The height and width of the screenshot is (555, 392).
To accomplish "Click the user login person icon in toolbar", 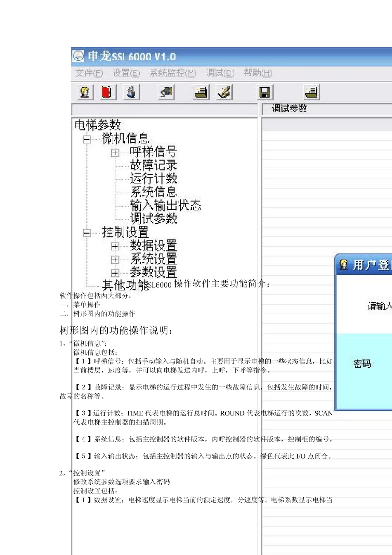I will pyautogui.click(x=85, y=92).
